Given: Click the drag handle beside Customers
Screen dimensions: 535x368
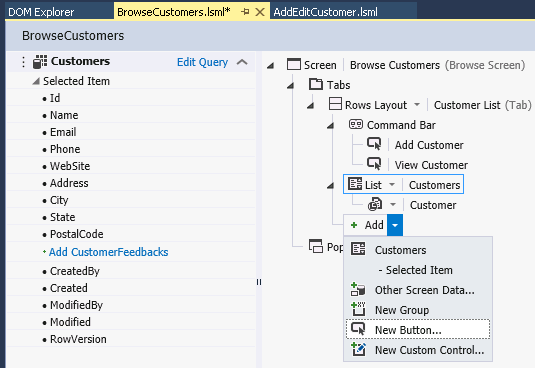Looking at the screenshot, I should tap(23, 62).
